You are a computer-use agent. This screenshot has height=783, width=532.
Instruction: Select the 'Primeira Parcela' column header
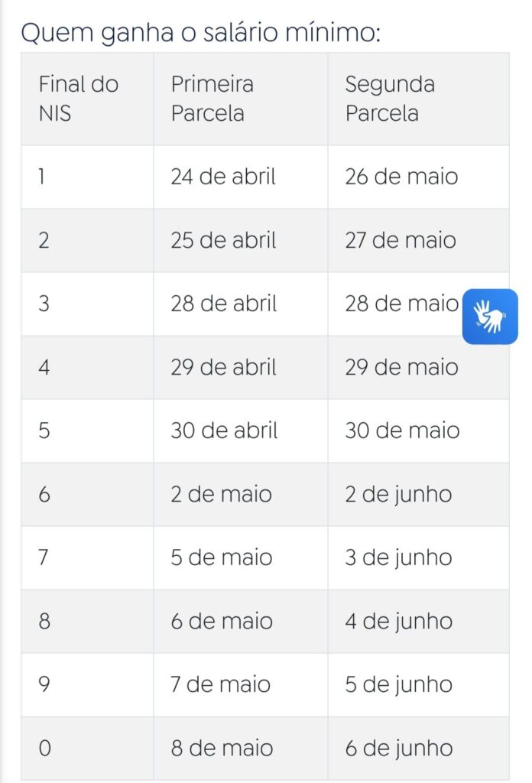tap(241, 99)
